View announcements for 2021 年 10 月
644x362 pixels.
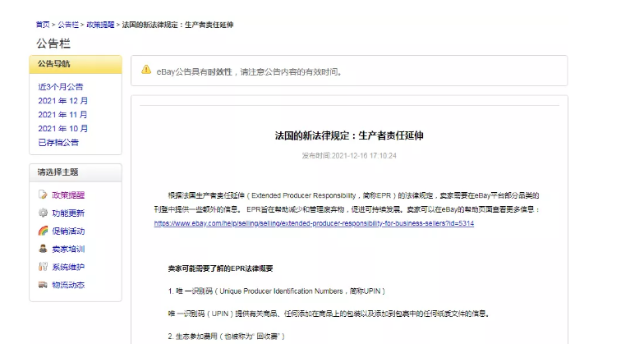tap(62, 128)
